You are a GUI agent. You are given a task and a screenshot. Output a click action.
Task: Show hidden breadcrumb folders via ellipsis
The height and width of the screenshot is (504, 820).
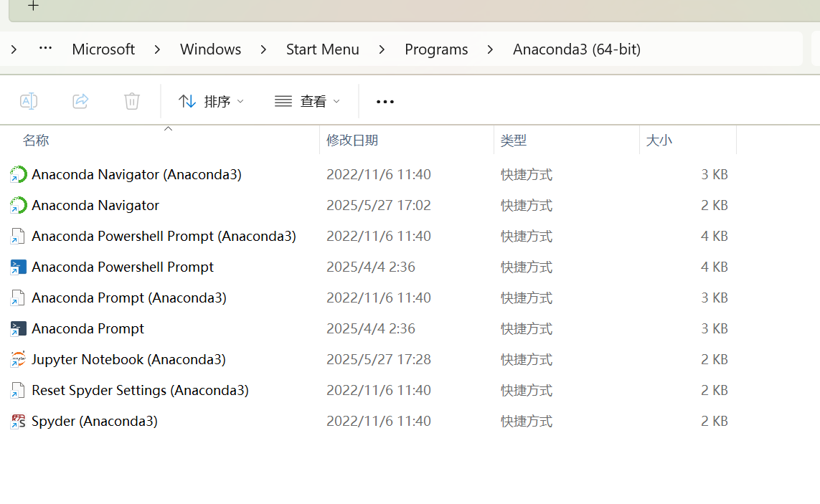(45, 49)
